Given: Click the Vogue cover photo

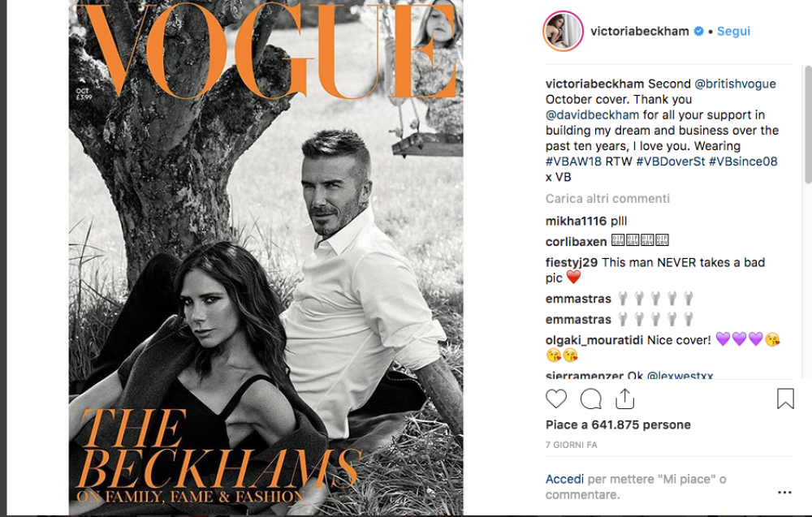Looking at the screenshot, I should tap(266, 258).
